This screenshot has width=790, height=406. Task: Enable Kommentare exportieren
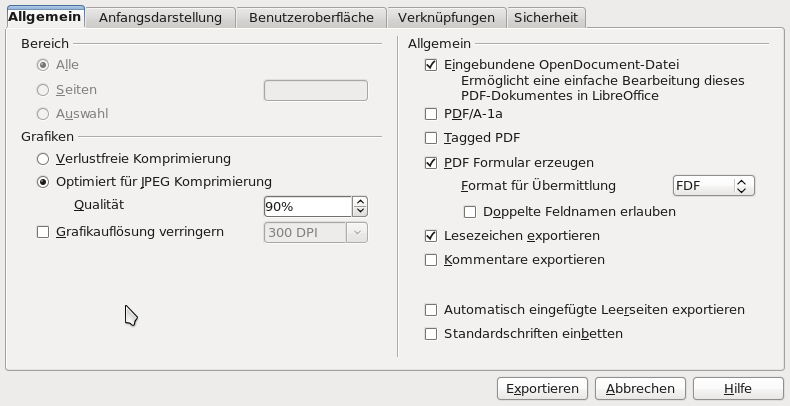coord(431,260)
